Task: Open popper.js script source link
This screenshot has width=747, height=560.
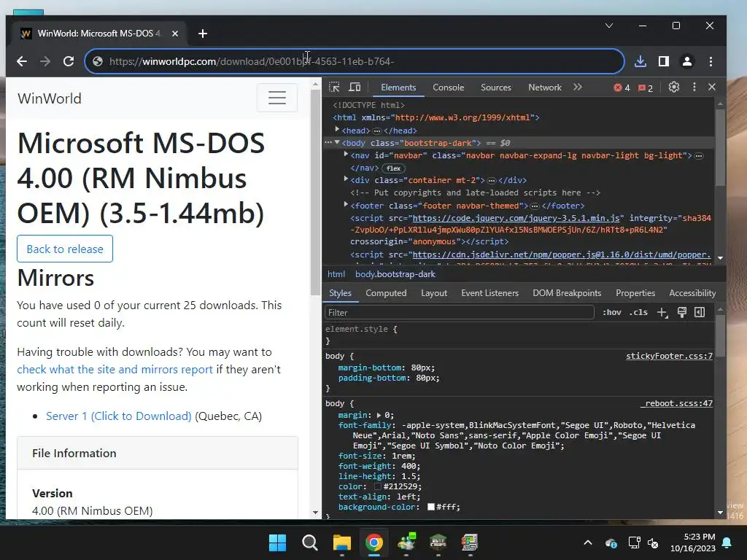Action: [562, 254]
